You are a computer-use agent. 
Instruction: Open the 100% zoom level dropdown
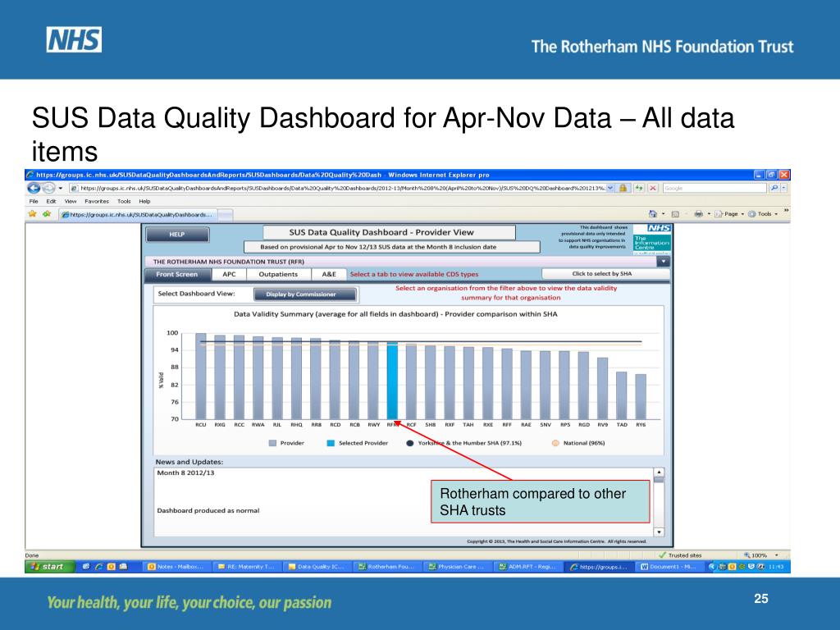777,555
